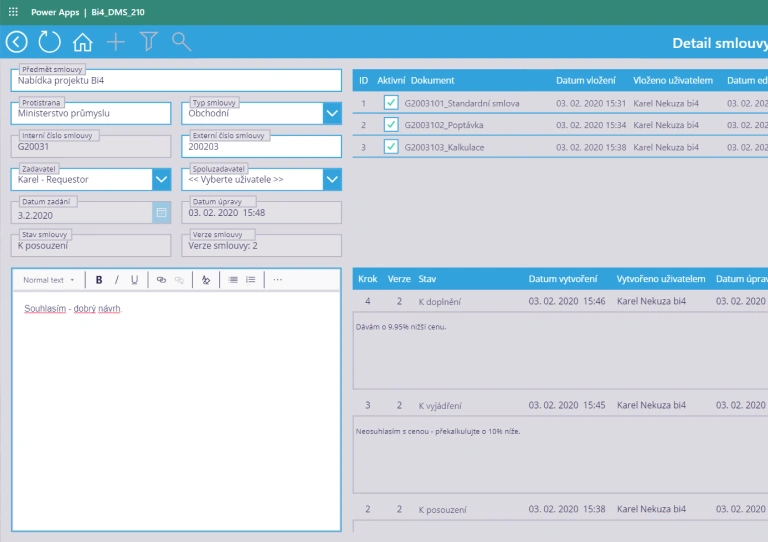Image resolution: width=768 pixels, height=542 pixels.
Task: Expand the Zadavatel dropdown
Action: 161,180
